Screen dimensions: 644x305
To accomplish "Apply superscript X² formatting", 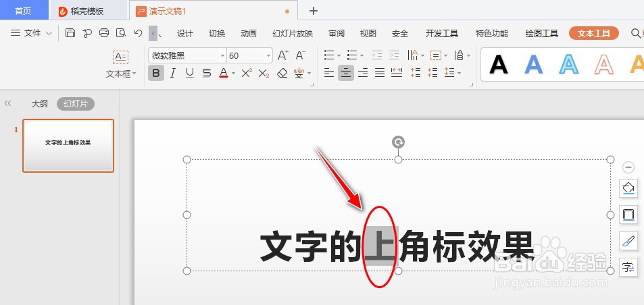I will coord(247,74).
